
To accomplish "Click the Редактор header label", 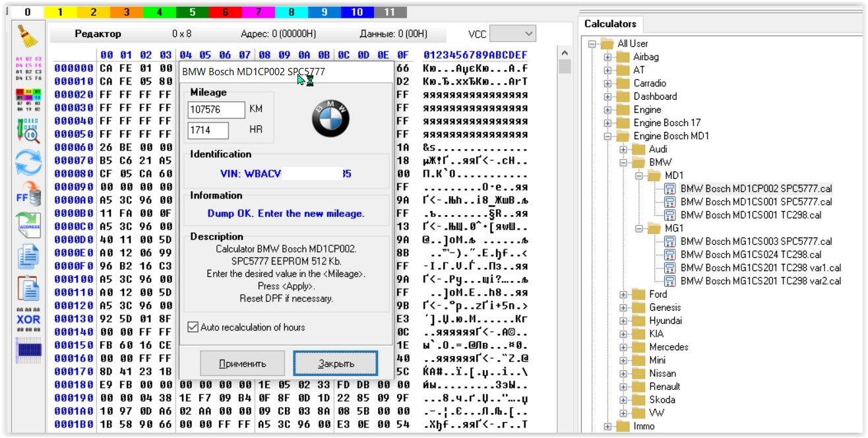I will click(x=98, y=34).
